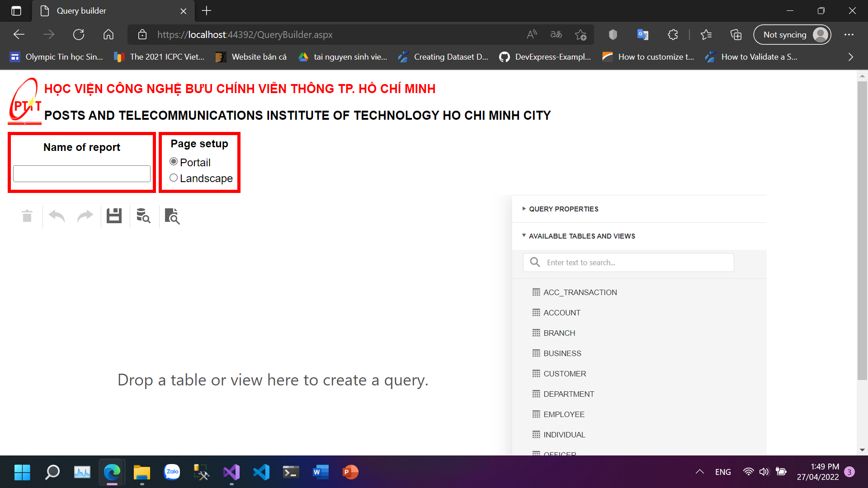Viewport: 868px width, 488px height.
Task: Show more bookmarks with chevron arrow
Action: coord(850,57)
